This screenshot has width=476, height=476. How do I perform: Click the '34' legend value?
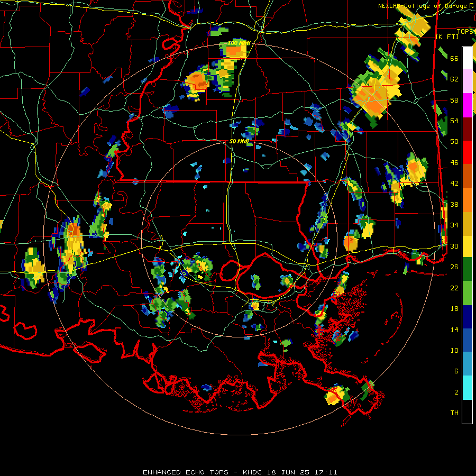[x=454, y=225]
